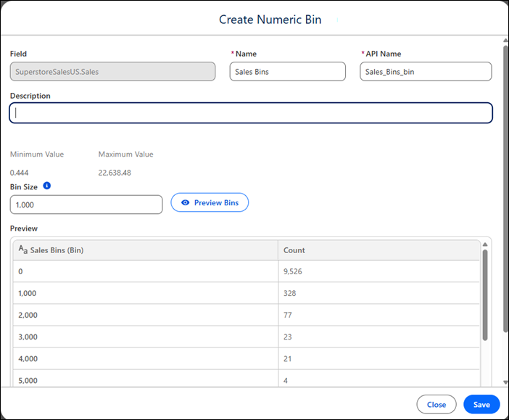Click into the Description text box
The width and height of the screenshot is (509, 420).
251,113
